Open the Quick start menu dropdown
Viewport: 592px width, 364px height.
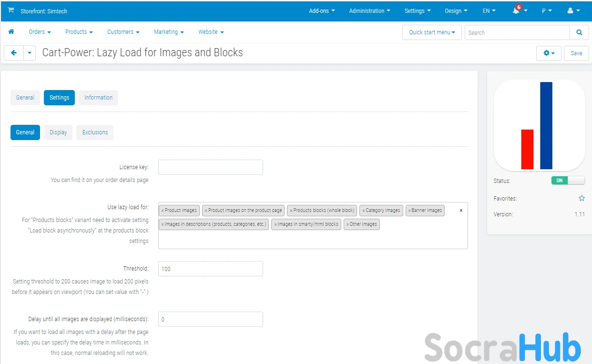432,32
